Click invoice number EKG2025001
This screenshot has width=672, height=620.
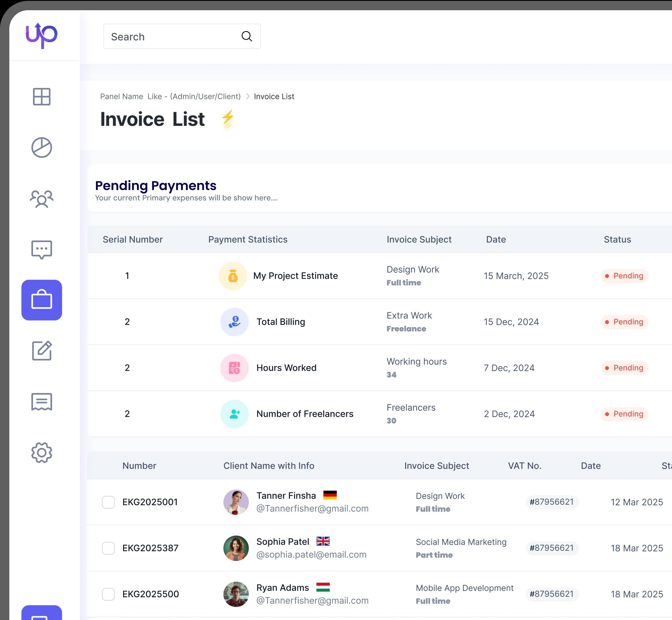(x=150, y=502)
